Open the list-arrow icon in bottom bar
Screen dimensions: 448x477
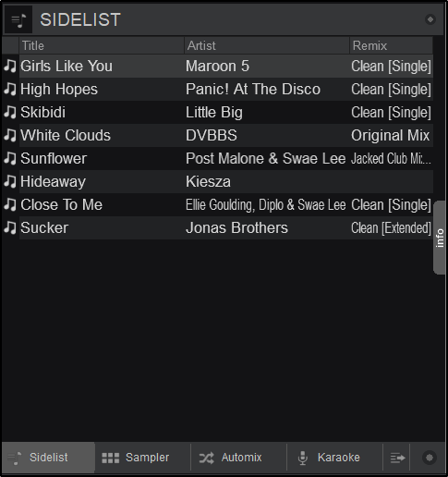pos(397,458)
